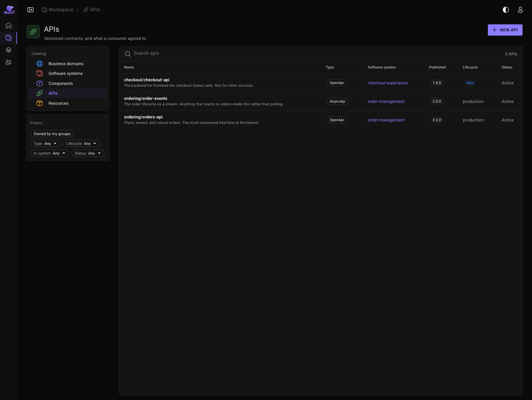532x400 pixels.
Task: Click the Search apis input field
Action: click(x=317, y=54)
